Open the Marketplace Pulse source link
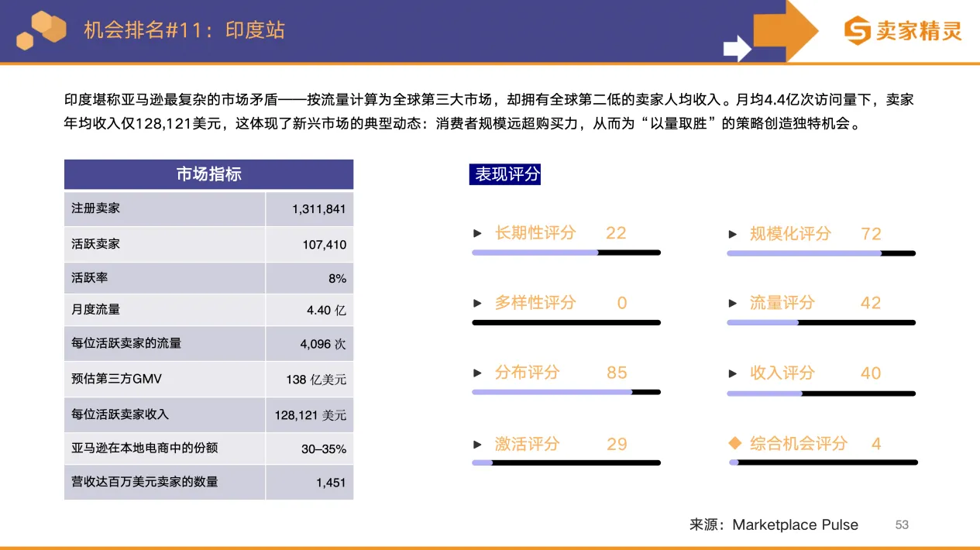This screenshot has height=550, width=980. pyautogui.click(x=795, y=524)
